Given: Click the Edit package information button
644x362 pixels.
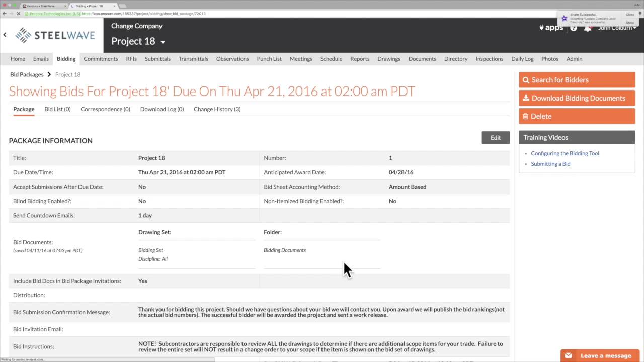Looking at the screenshot, I should (496, 138).
